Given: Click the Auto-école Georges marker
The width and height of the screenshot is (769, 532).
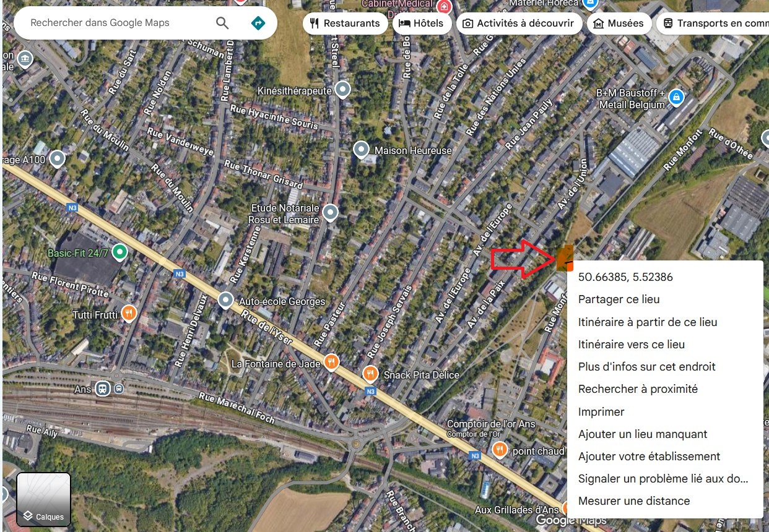Looking at the screenshot, I should (226, 301).
